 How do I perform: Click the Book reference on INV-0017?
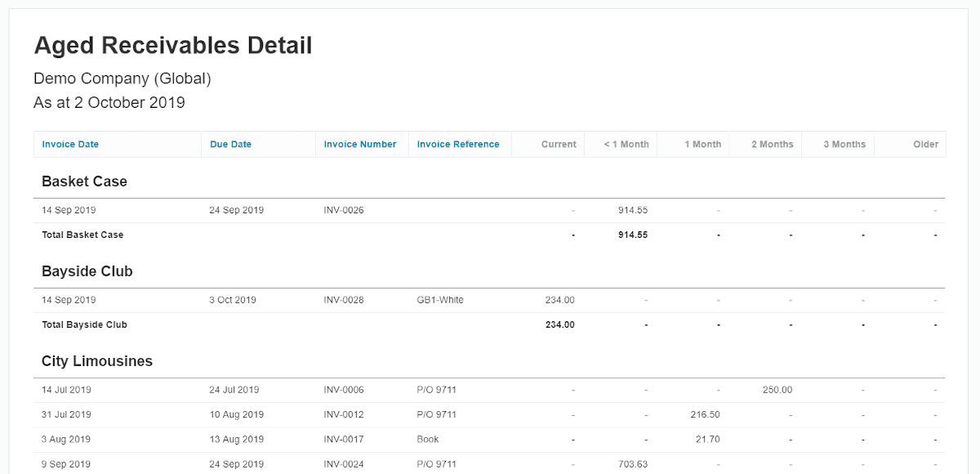point(428,439)
